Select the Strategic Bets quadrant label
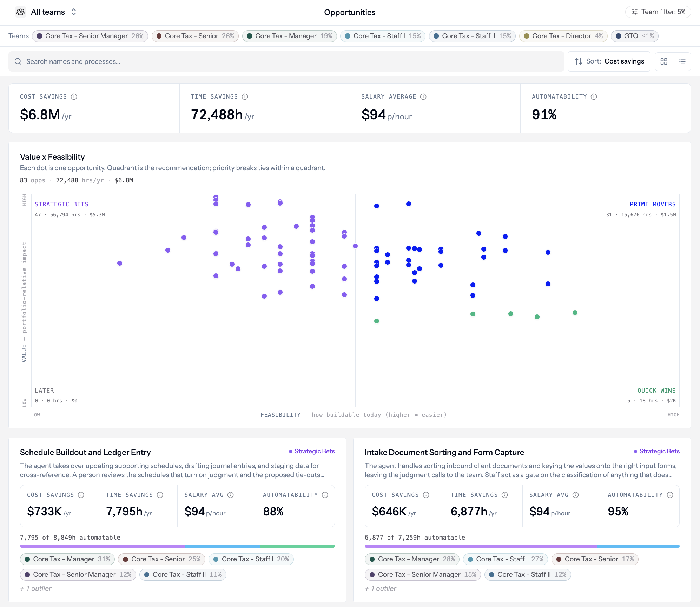The width and height of the screenshot is (700, 607). pyautogui.click(x=61, y=204)
